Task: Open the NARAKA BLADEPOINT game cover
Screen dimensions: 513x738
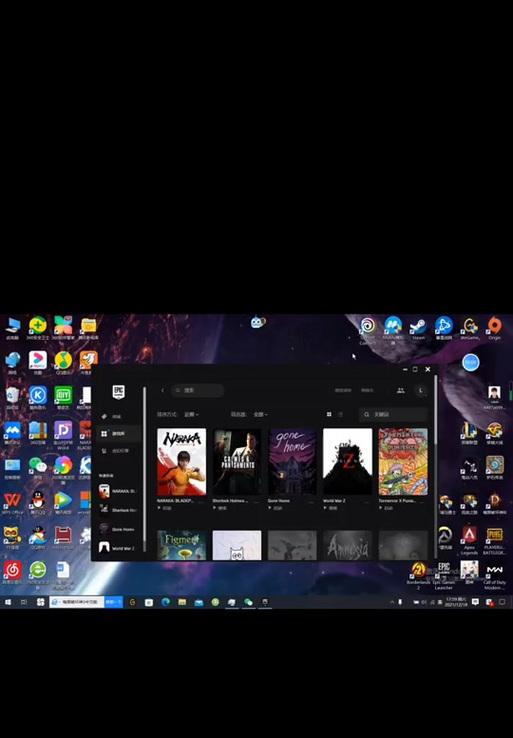Action: [181, 461]
